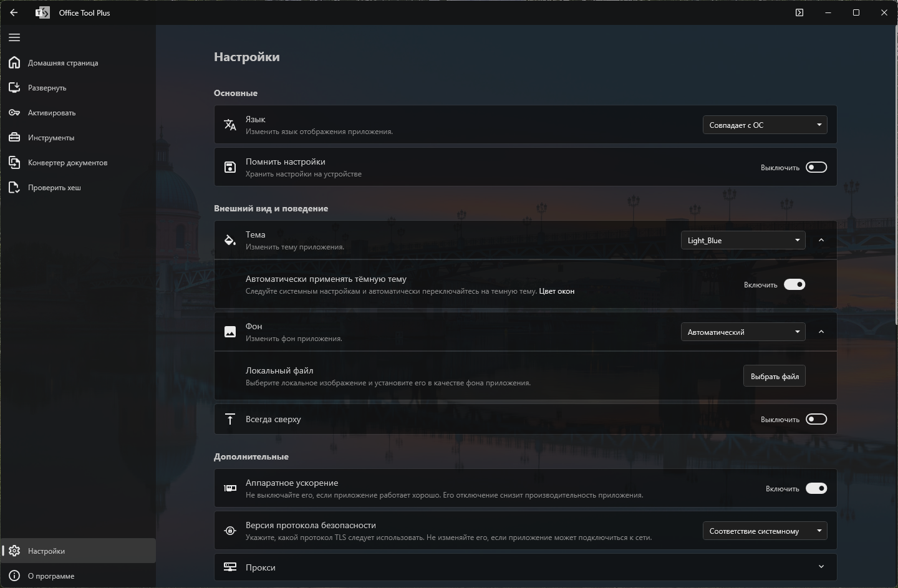Open Домашняя страница page

point(78,62)
